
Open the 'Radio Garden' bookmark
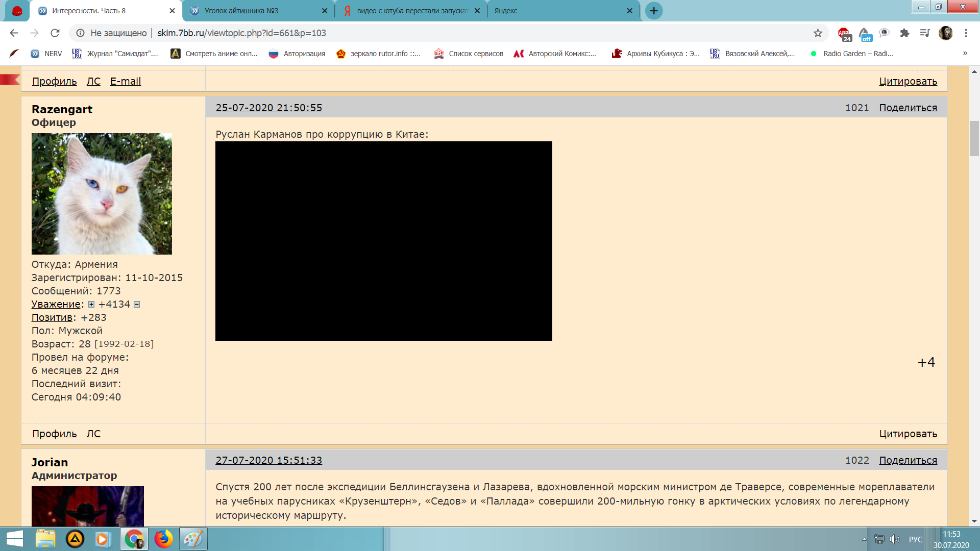pyautogui.click(x=851, y=54)
